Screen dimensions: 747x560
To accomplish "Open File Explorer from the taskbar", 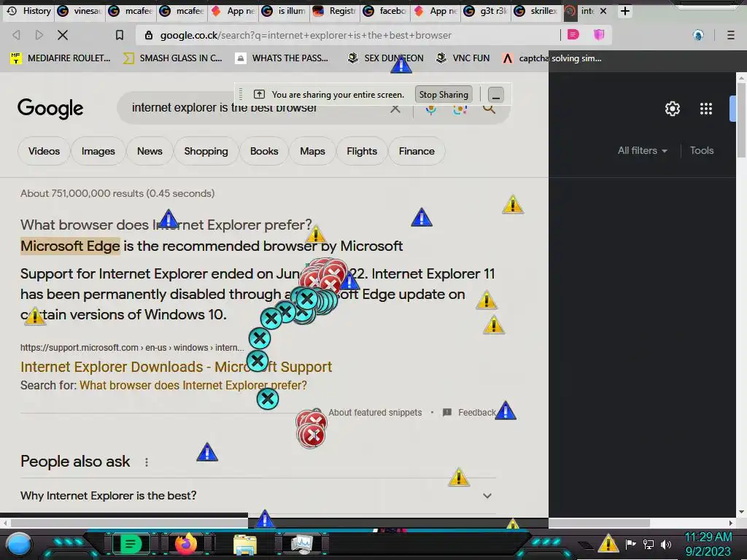I will (x=244, y=544).
